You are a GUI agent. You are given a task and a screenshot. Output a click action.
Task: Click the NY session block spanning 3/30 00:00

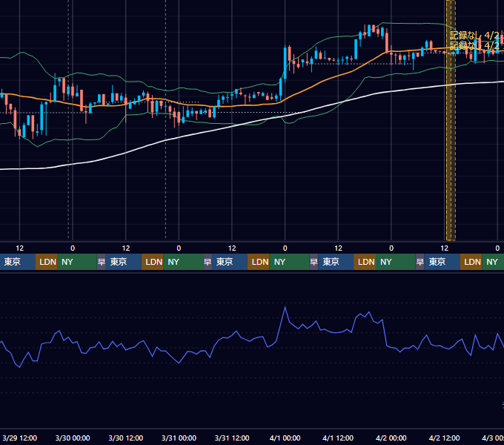point(77,262)
